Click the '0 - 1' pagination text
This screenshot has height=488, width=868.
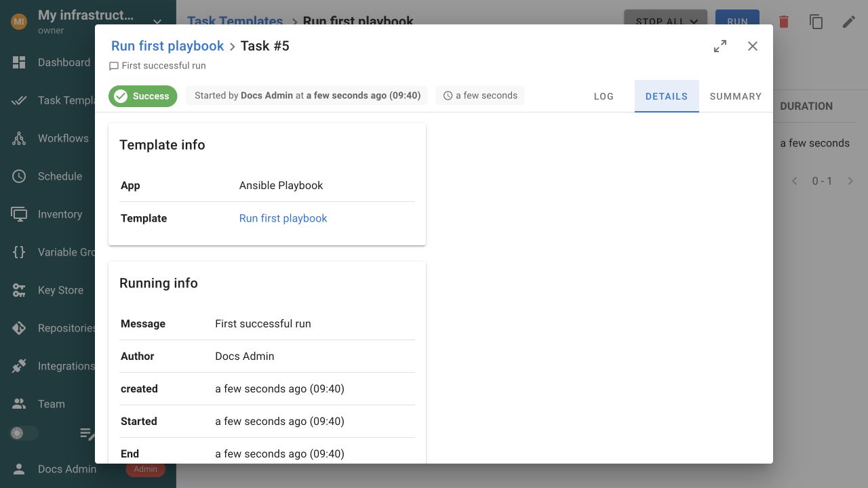pyautogui.click(x=822, y=181)
